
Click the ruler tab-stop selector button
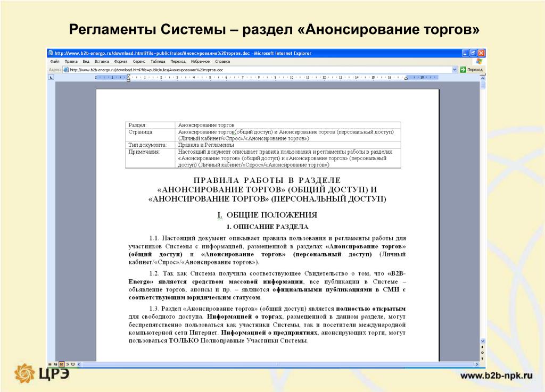(51, 78)
